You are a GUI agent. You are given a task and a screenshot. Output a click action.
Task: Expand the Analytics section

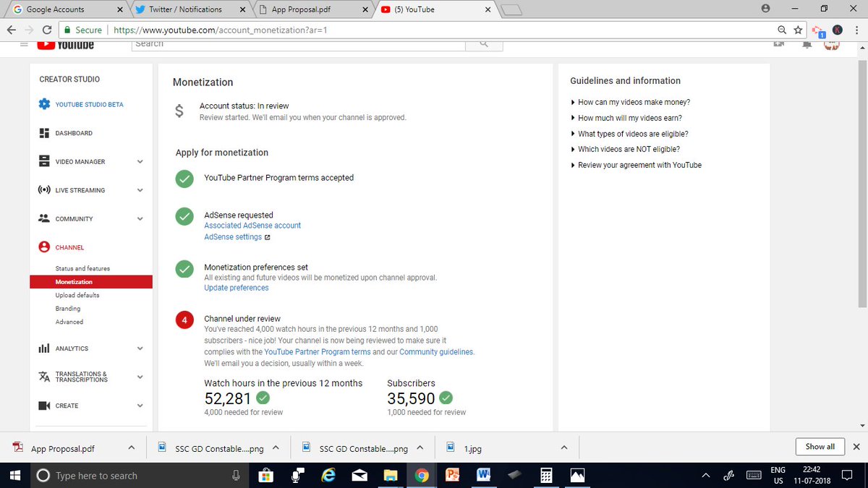click(x=140, y=348)
